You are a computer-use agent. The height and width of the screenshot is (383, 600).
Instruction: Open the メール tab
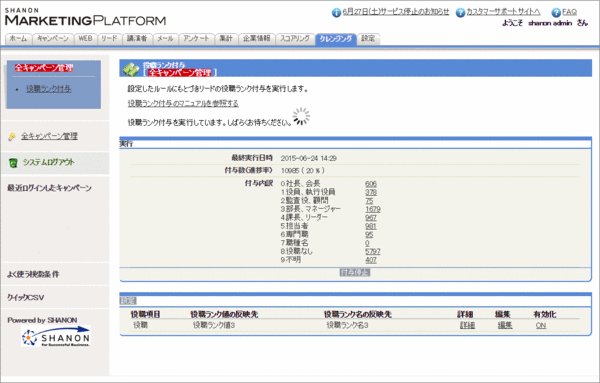click(x=165, y=39)
